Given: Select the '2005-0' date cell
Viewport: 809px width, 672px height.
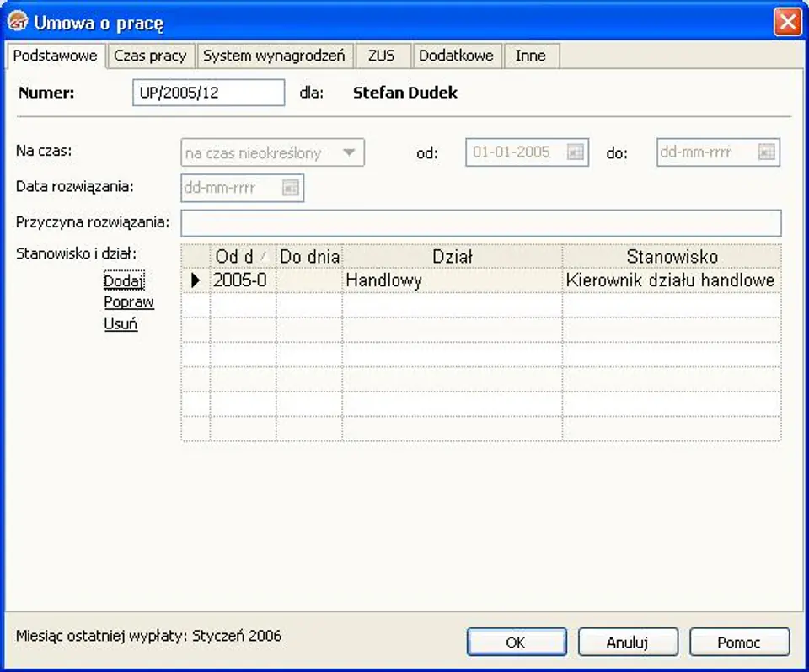Looking at the screenshot, I should [243, 280].
